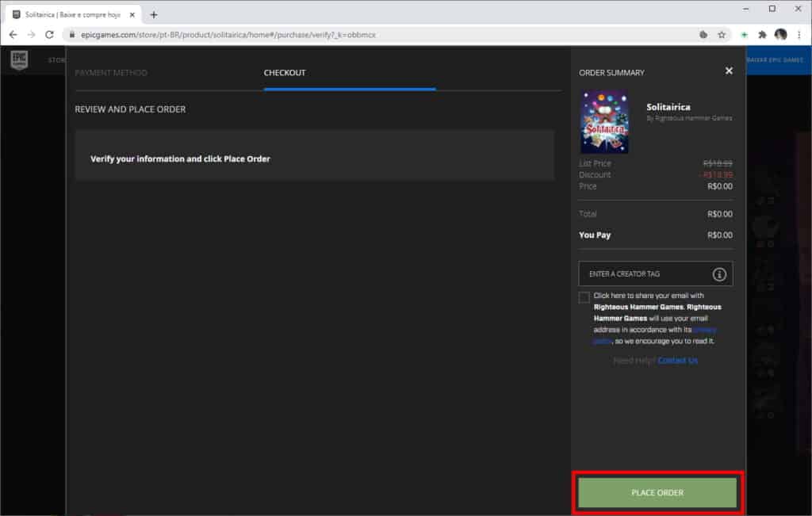The width and height of the screenshot is (812, 516).
Task: Tick the share email checkbox
Action: pos(584,297)
